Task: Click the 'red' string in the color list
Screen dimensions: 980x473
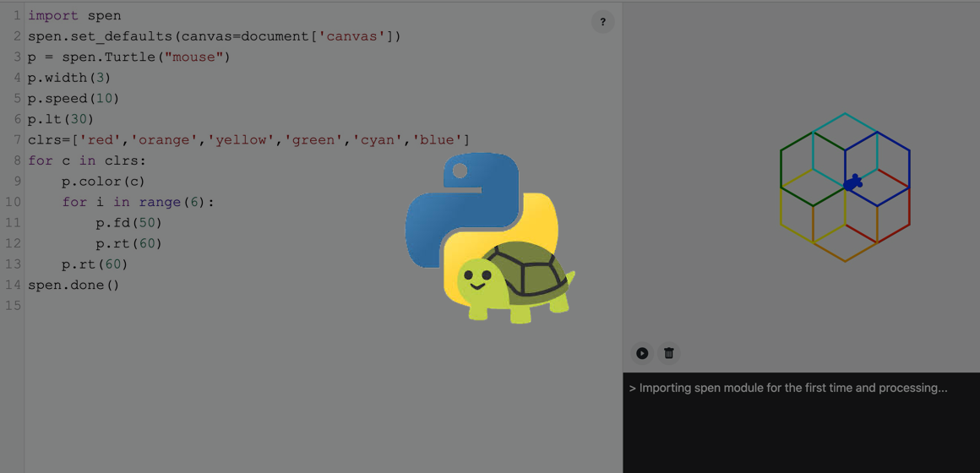Action: point(102,139)
